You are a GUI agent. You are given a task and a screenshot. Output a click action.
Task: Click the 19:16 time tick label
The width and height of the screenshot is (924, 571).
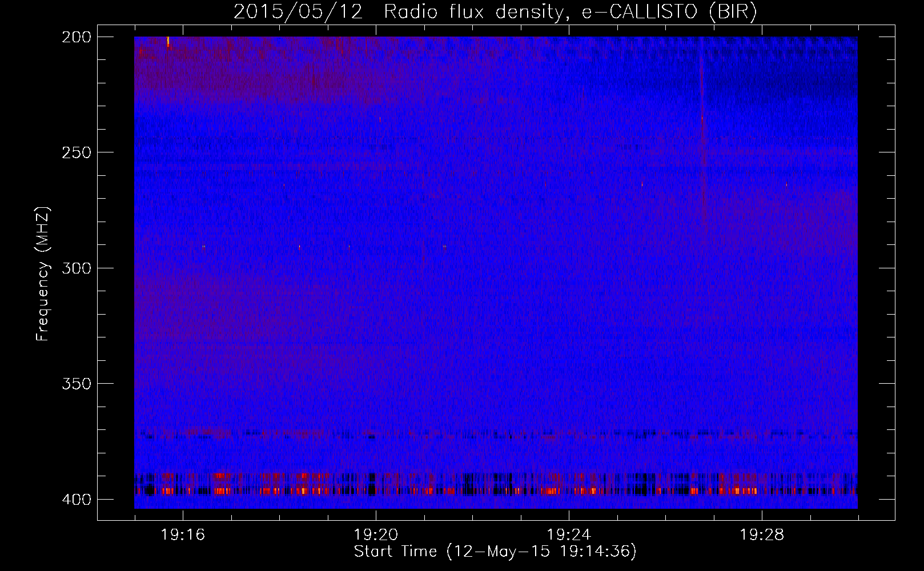(183, 534)
